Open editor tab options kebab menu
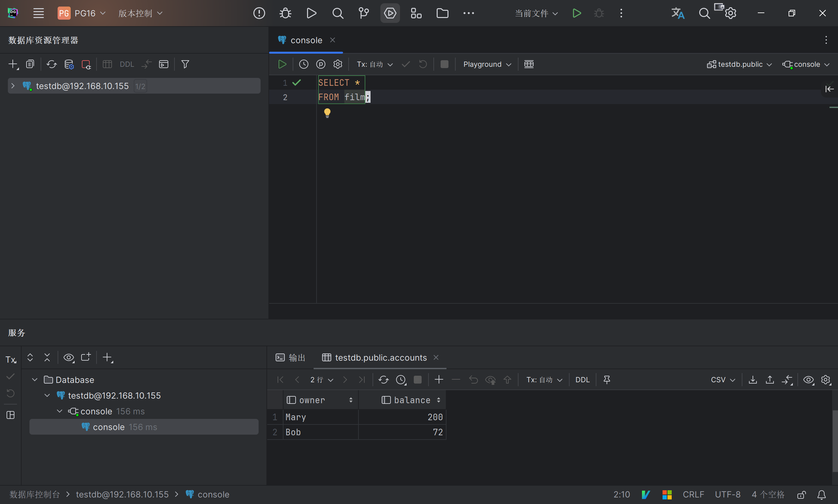 826,40
